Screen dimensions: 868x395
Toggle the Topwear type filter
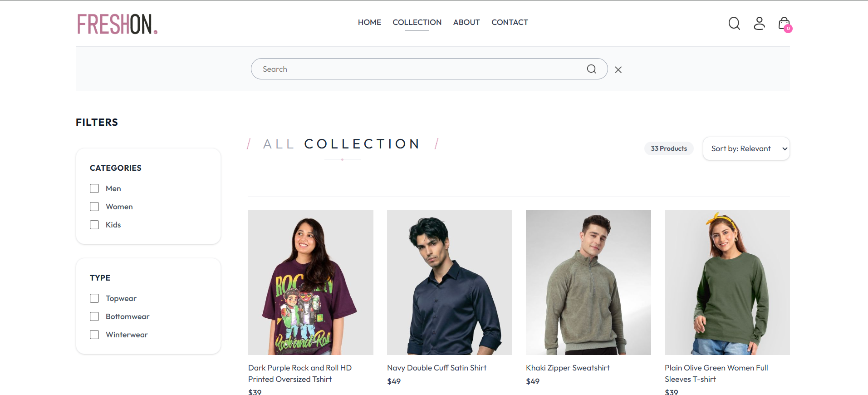pos(94,298)
